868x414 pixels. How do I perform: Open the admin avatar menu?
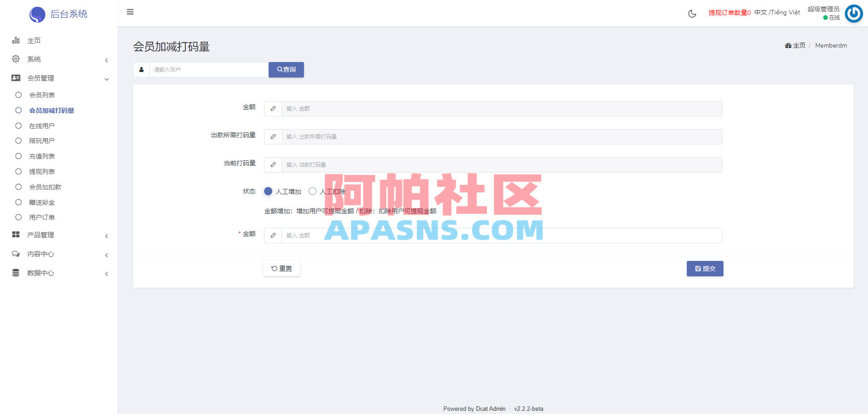tap(854, 14)
